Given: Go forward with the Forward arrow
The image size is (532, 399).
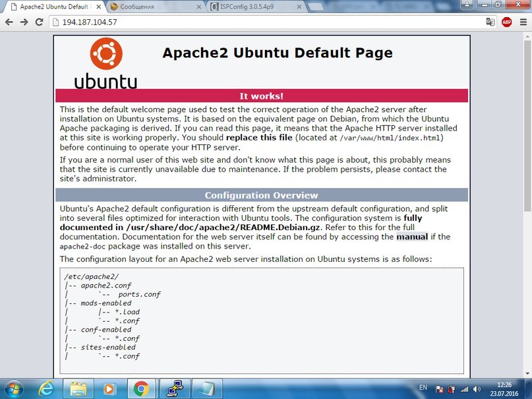Looking at the screenshot, I should 24,22.
